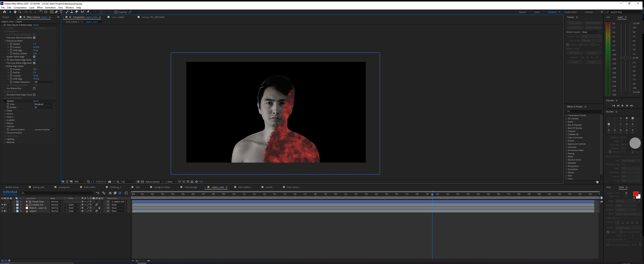Click the take snapshot camera icon
This screenshot has height=264, width=644.
109,182
